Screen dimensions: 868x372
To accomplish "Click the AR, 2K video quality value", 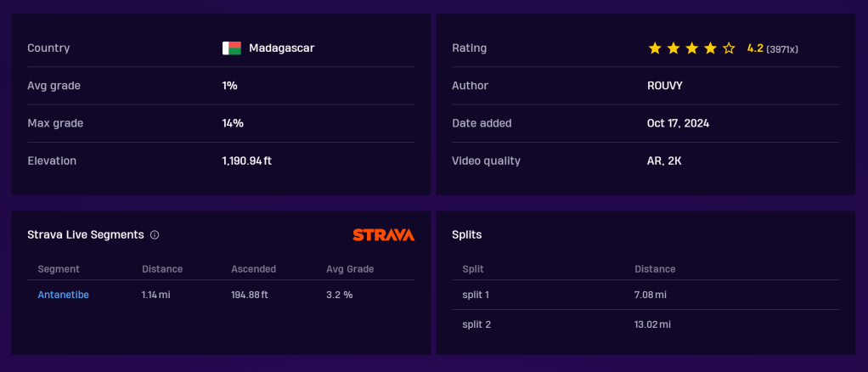I will point(664,161).
